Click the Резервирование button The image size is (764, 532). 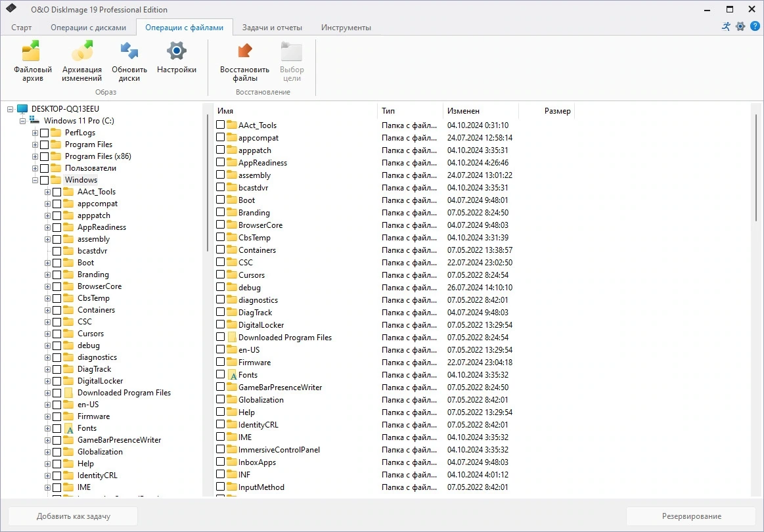(691, 516)
